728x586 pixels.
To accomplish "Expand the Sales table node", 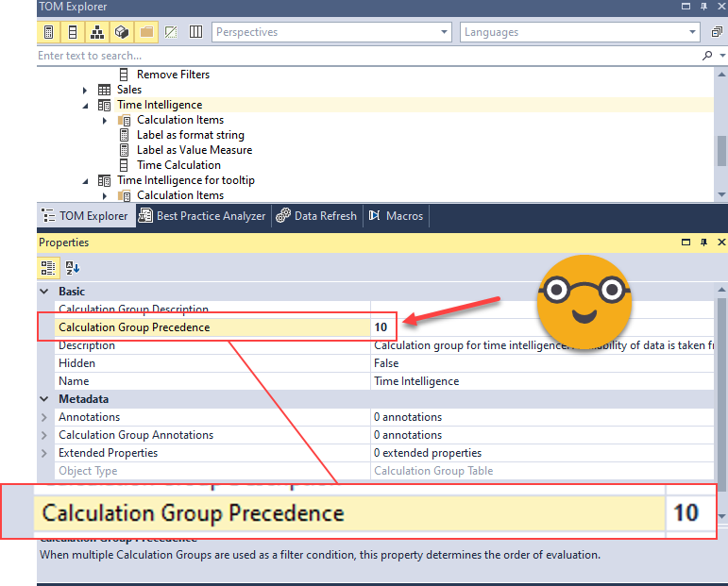I will [86, 90].
